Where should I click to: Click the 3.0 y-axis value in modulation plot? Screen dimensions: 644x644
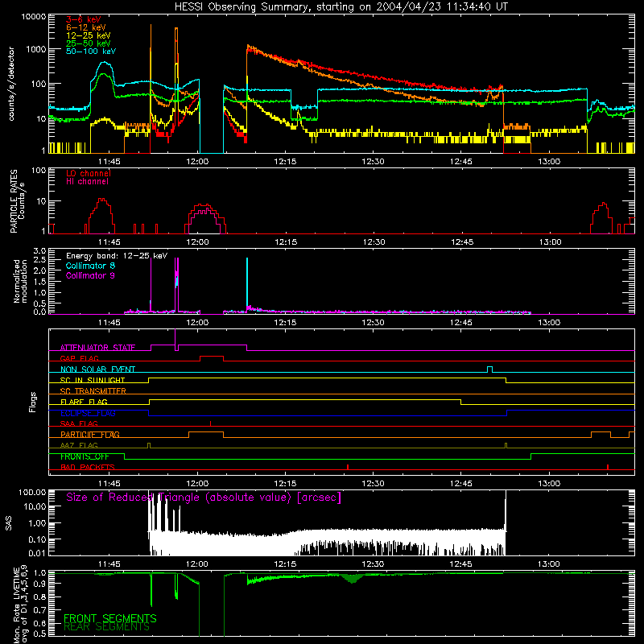tap(39, 251)
